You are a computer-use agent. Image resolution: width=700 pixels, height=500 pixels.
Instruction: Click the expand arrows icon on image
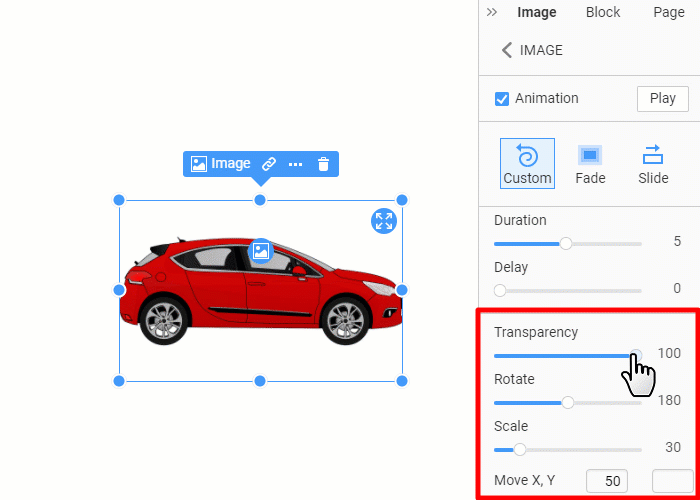click(x=384, y=221)
